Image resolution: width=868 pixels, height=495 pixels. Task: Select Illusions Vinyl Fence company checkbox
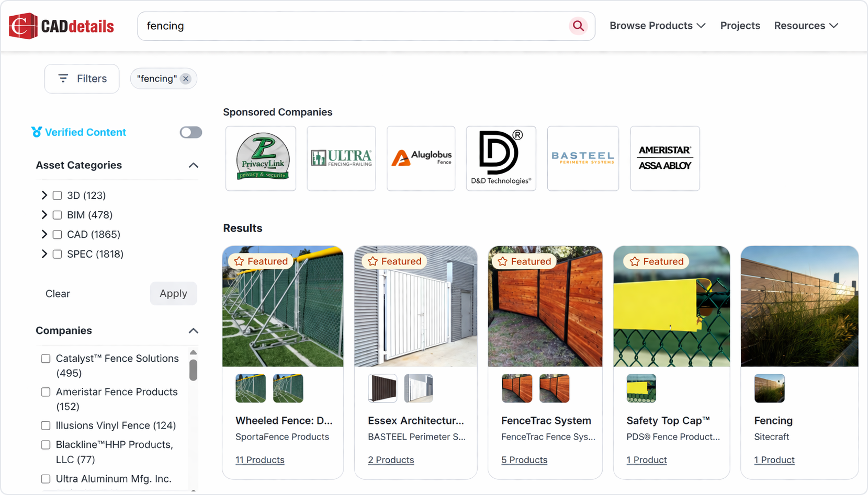click(46, 425)
